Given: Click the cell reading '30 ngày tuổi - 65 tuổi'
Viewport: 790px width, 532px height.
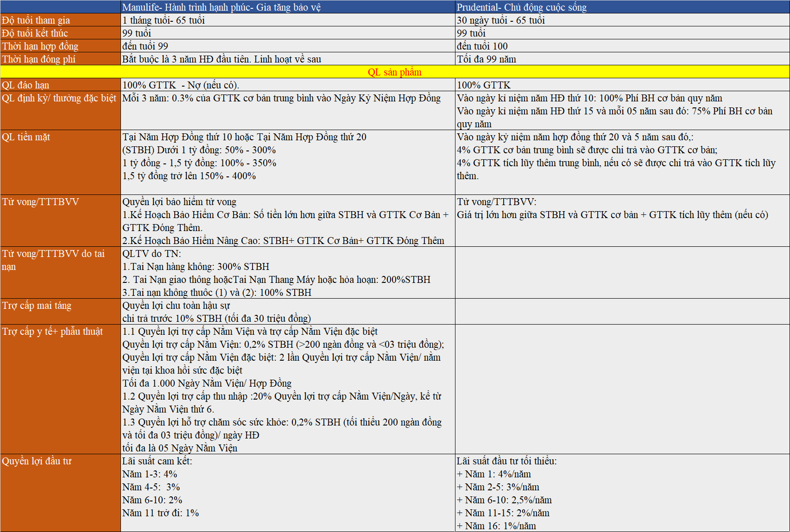Looking at the screenshot, I should click(x=622, y=20).
